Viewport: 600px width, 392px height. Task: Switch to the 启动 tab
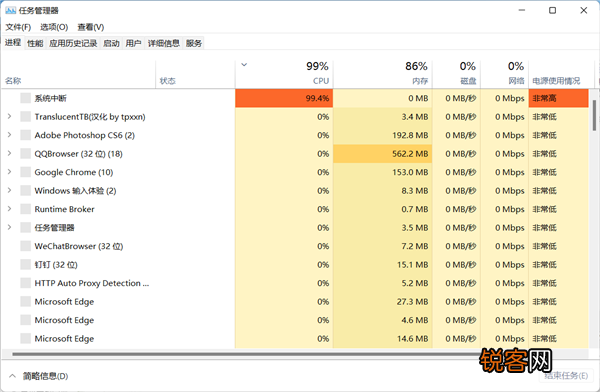111,43
